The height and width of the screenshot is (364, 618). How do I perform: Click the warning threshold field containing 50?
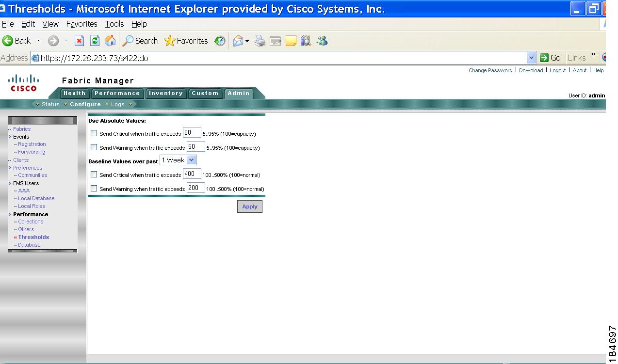(x=196, y=147)
